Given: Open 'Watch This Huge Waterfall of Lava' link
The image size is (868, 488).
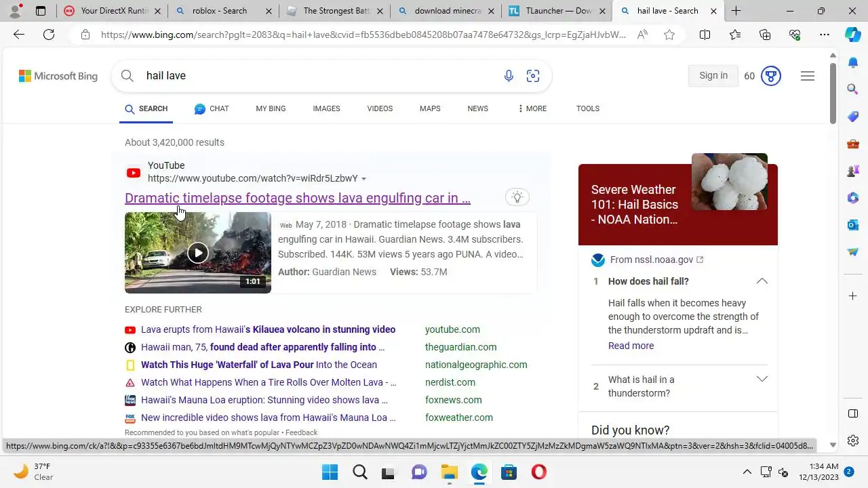Looking at the screenshot, I should [259, 365].
